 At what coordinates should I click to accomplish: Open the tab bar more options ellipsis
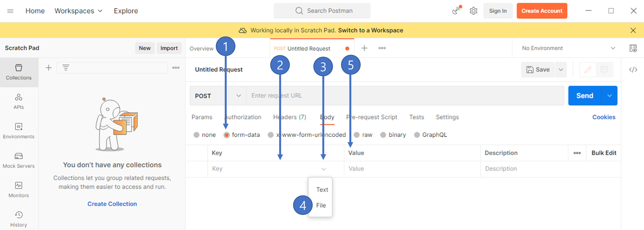382,48
